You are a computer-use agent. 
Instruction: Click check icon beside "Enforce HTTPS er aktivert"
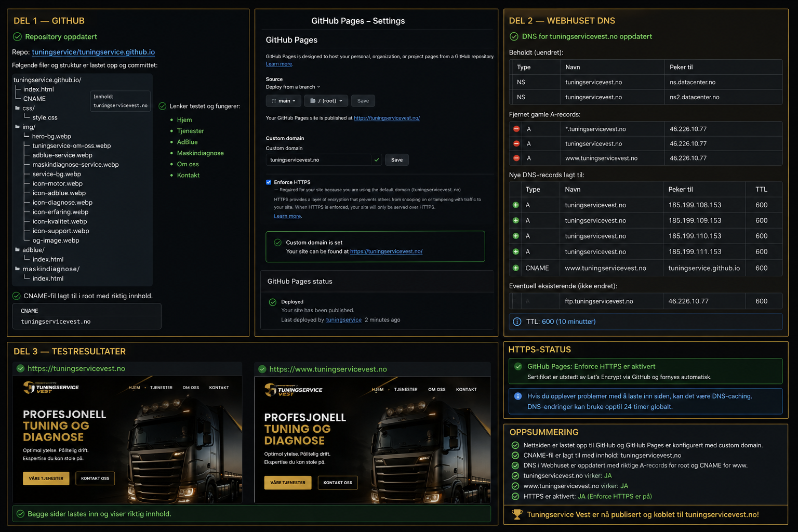click(x=518, y=366)
